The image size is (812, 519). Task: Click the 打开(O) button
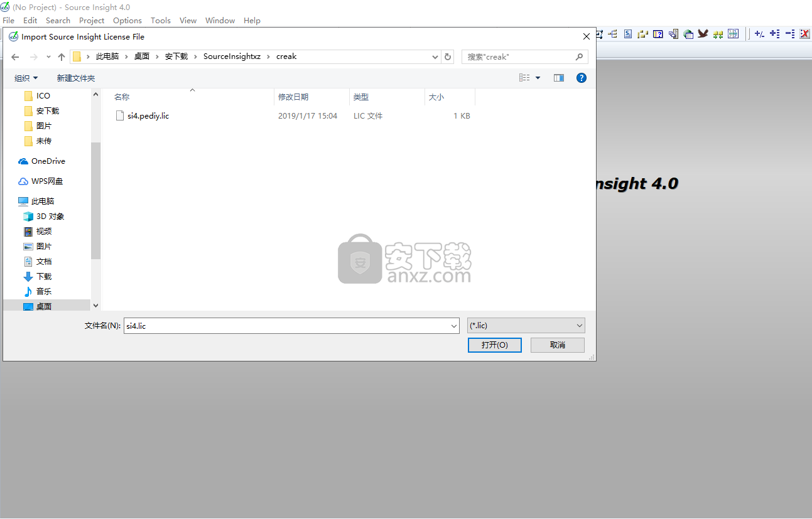[495, 345]
